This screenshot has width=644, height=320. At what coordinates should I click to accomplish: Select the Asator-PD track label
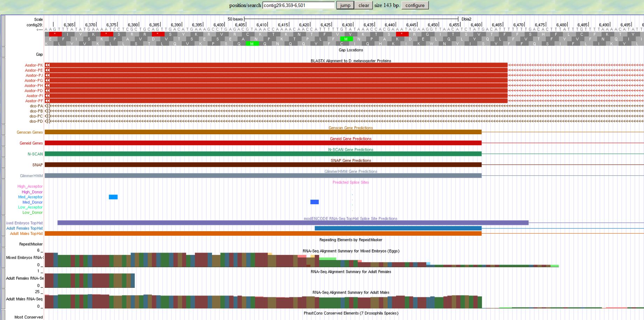tap(34, 91)
